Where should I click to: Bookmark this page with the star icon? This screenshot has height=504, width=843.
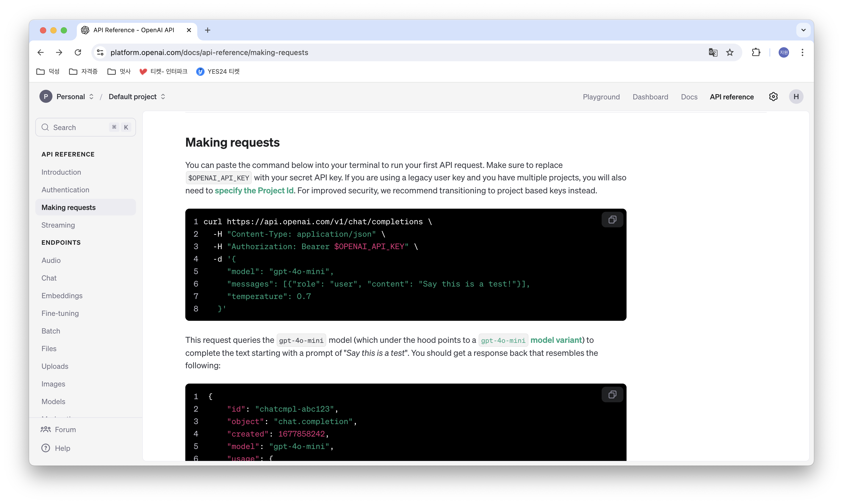coord(730,52)
